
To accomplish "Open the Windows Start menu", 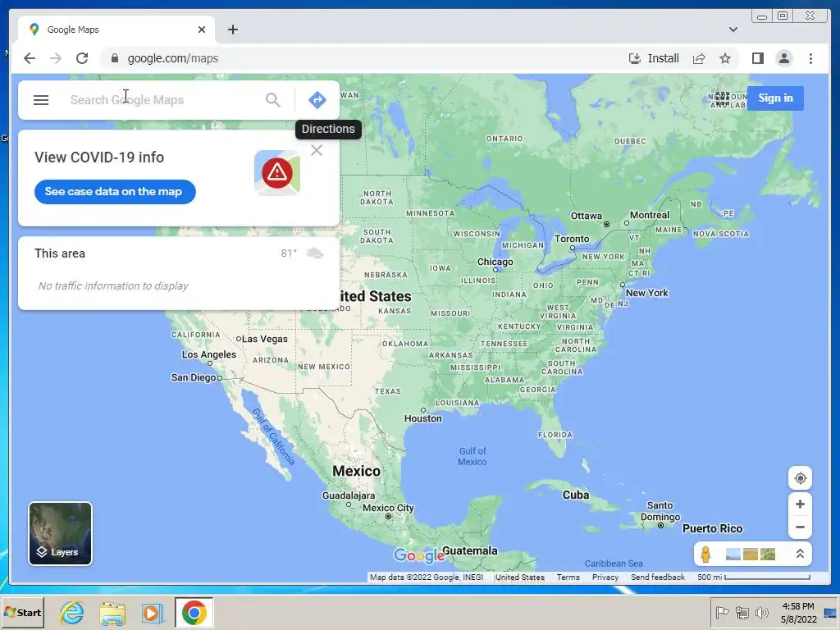I will [22, 612].
